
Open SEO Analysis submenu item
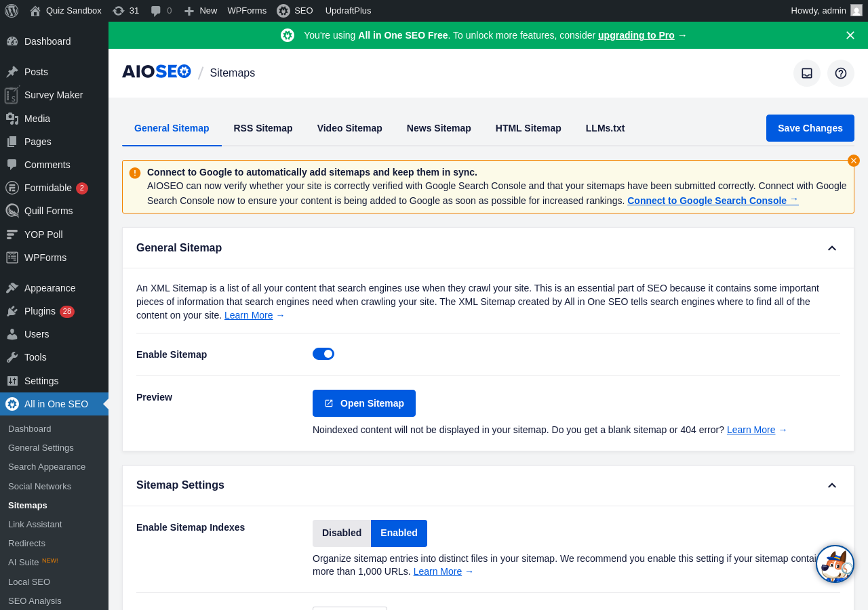tap(35, 601)
